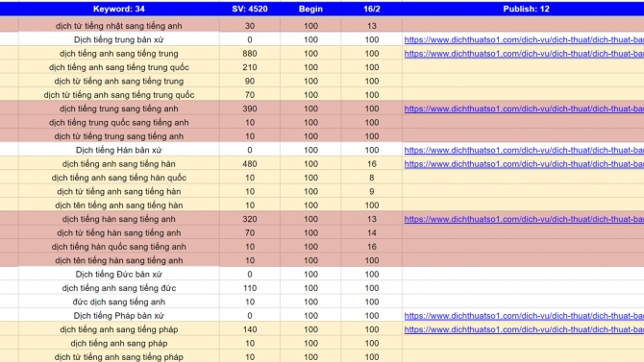Select cell 'Dịch tiếng Đức bản xứ'
This screenshot has height=362, width=644.
(118, 275)
